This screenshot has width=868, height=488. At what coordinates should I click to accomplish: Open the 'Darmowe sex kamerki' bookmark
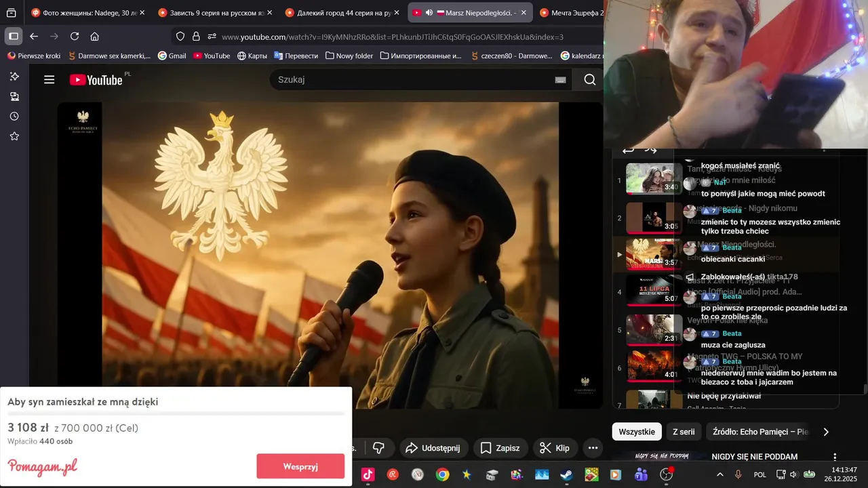109,56
